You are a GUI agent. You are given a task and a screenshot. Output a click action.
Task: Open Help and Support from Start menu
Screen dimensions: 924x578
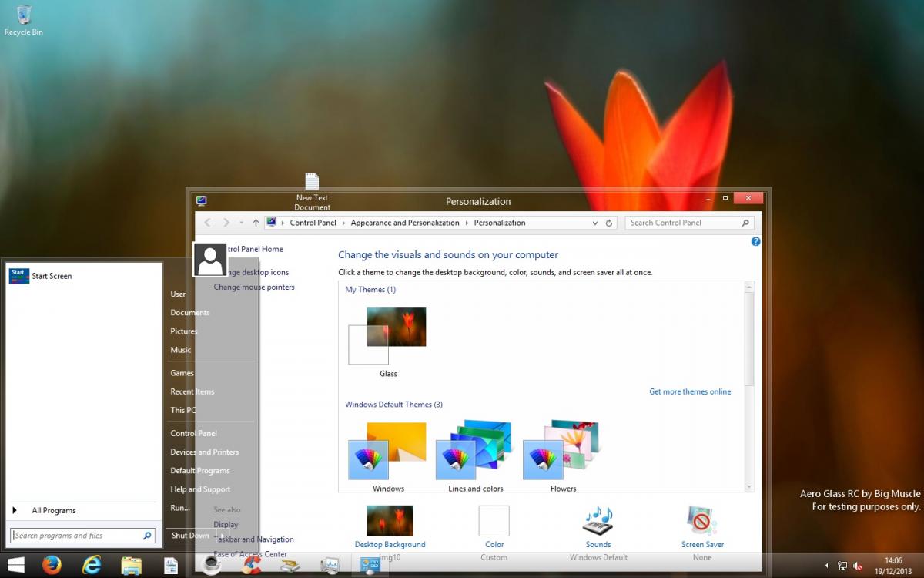click(x=200, y=489)
